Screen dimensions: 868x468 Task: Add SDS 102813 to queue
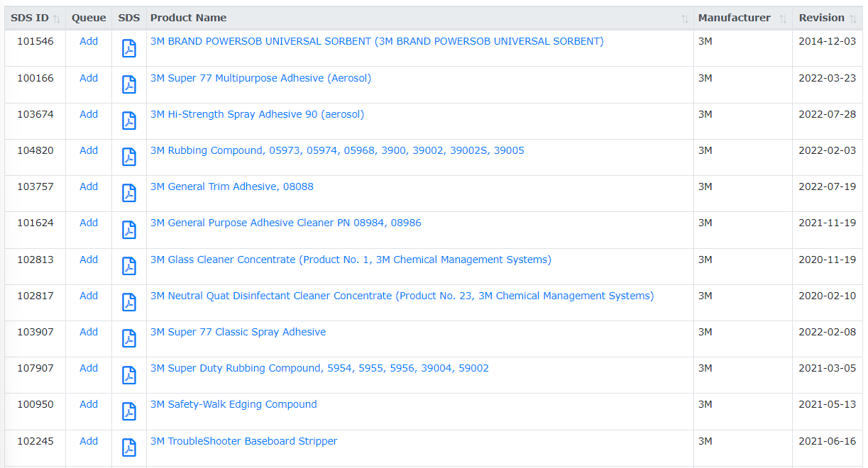(89, 260)
